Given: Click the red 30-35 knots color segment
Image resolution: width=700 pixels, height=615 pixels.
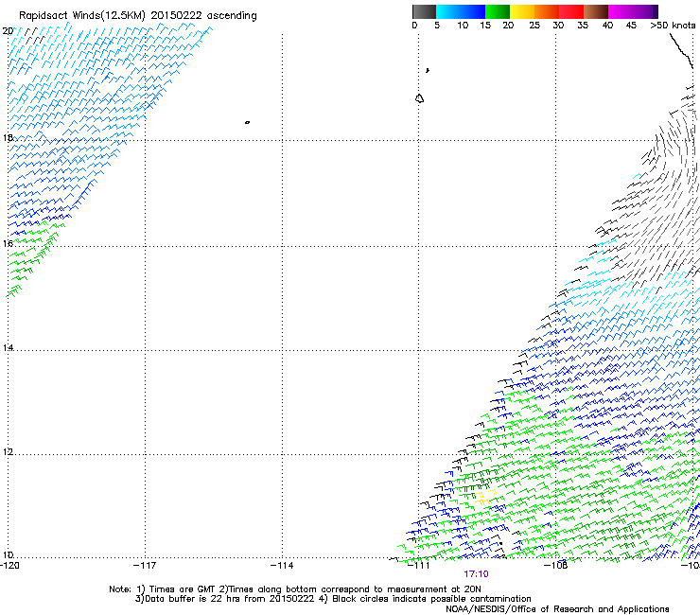Looking at the screenshot, I should (571, 11).
